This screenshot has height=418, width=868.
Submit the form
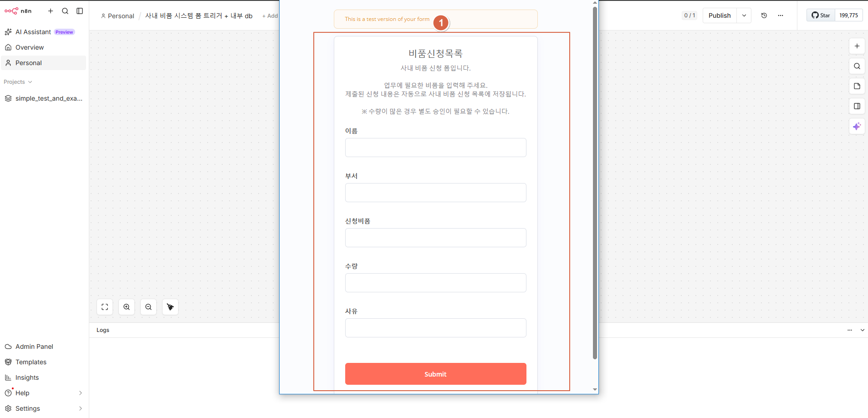tap(436, 374)
